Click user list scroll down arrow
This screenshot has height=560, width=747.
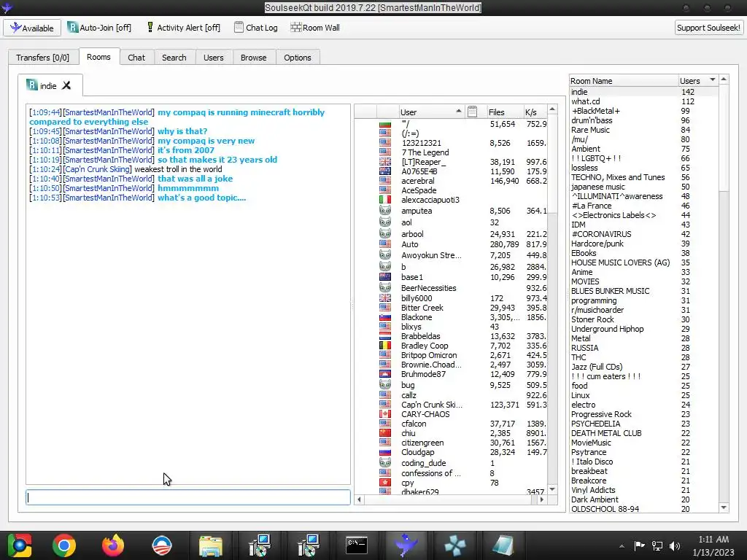tap(552, 489)
